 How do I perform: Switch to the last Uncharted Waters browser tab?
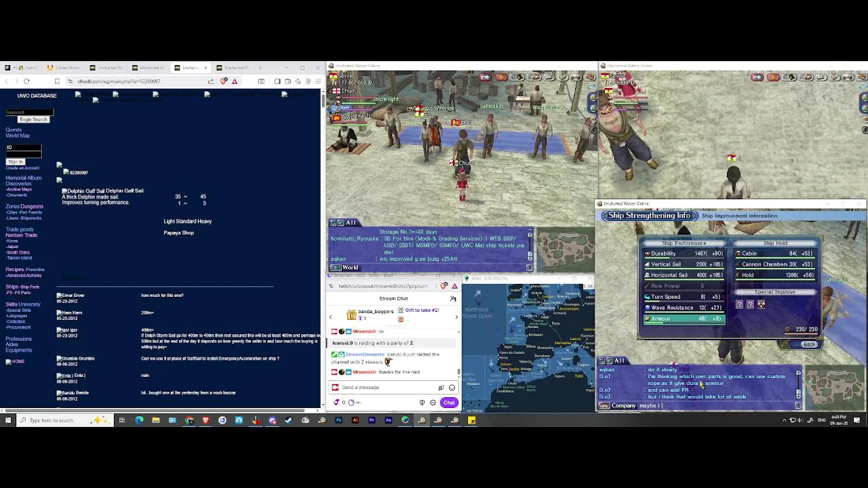coord(234,68)
